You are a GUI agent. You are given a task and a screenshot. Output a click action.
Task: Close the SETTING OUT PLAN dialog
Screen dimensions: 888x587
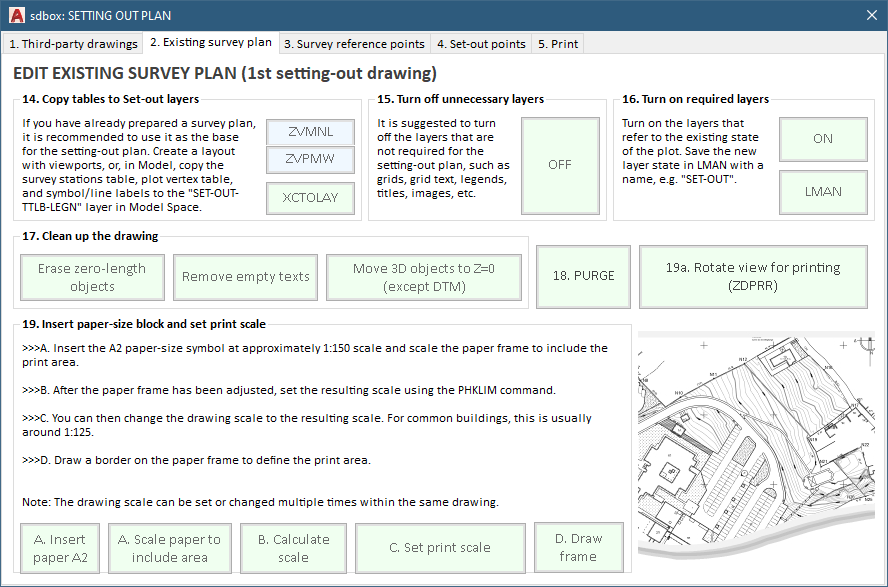click(872, 15)
